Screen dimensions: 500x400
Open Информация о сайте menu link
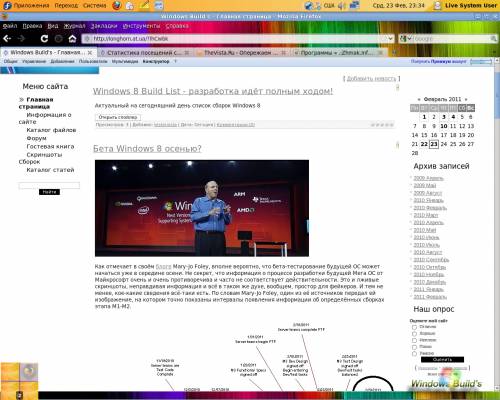[45, 118]
